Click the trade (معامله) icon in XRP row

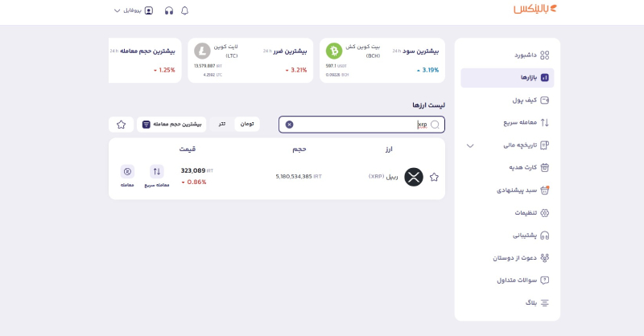[127, 172]
